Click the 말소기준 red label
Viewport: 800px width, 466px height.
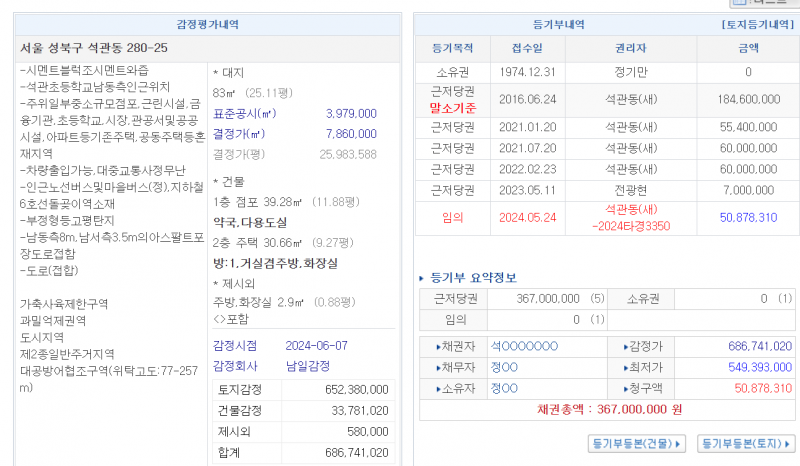click(x=452, y=106)
